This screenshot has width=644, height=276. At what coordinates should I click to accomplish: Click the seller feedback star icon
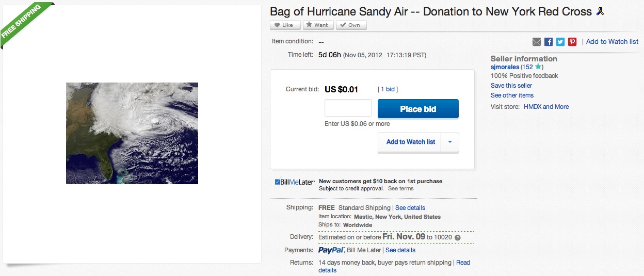[538, 67]
